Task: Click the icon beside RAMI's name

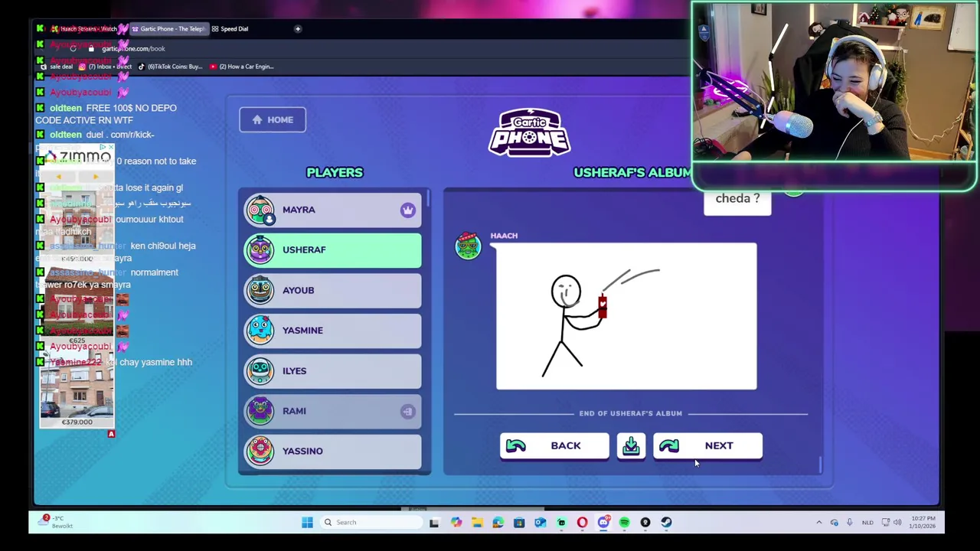Action: pos(407,411)
